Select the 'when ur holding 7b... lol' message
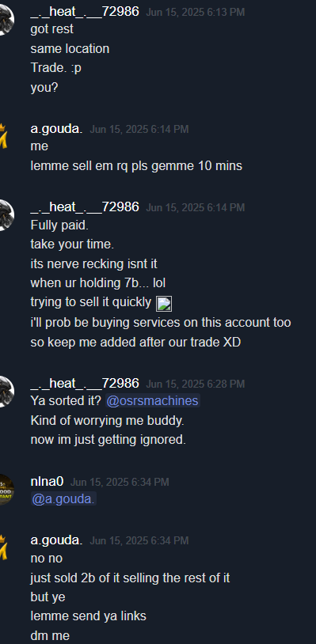Viewport: 316px width, 644px height. [97, 283]
